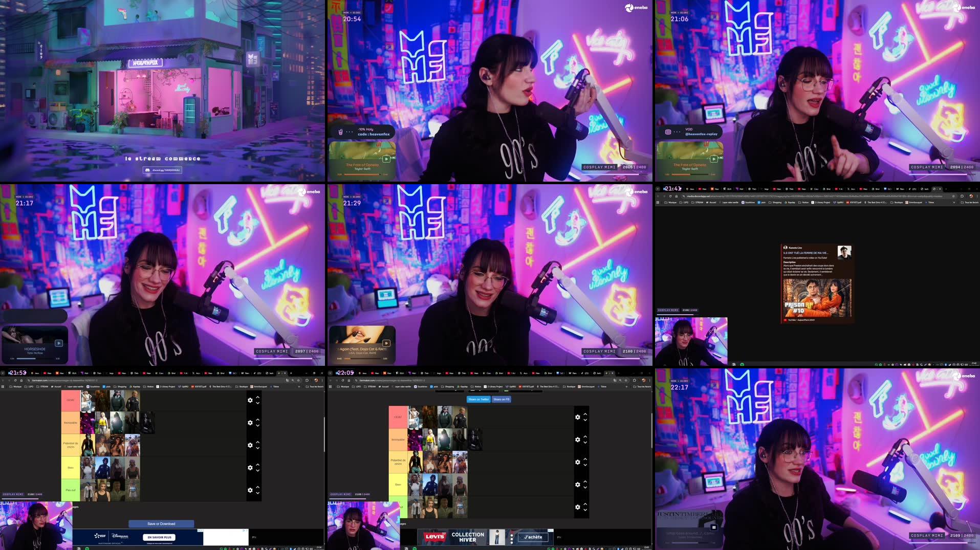980x550 pixels.
Task: Open the STREAM bookmarks folder
Action: [43, 387]
